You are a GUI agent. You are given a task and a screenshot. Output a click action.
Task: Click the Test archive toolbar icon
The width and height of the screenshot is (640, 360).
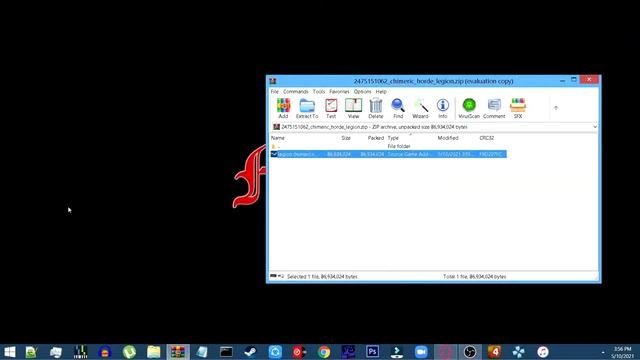331,108
